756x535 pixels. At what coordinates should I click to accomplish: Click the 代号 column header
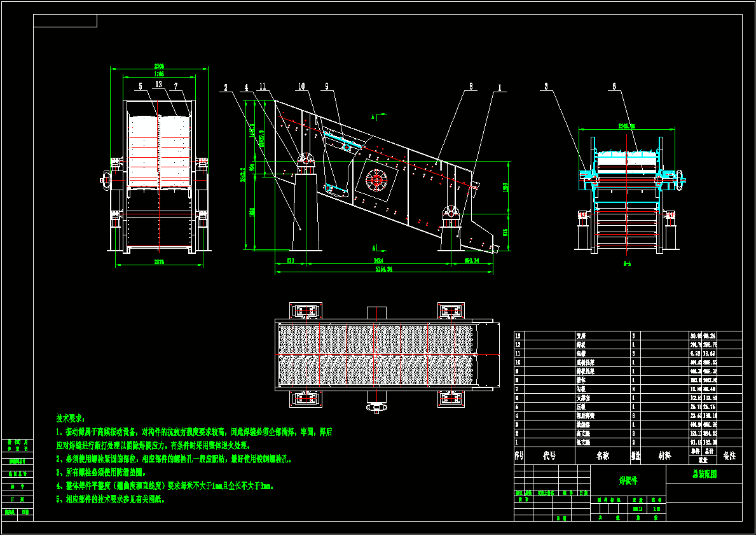pos(549,455)
